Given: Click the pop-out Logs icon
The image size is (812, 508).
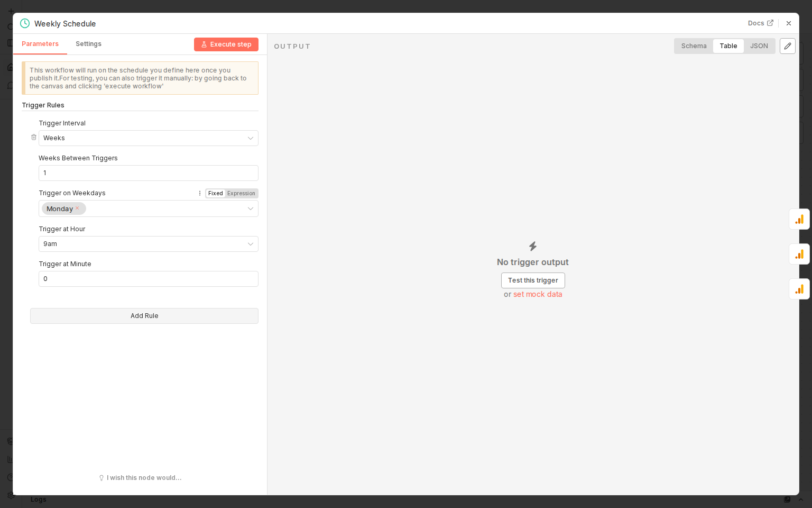Looking at the screenshot, I should [x=787, y=499].
